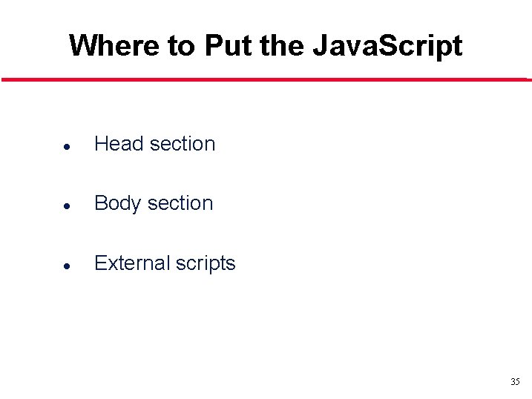
Task: Click the word "Head" in the first bullet
Action: 119,144
